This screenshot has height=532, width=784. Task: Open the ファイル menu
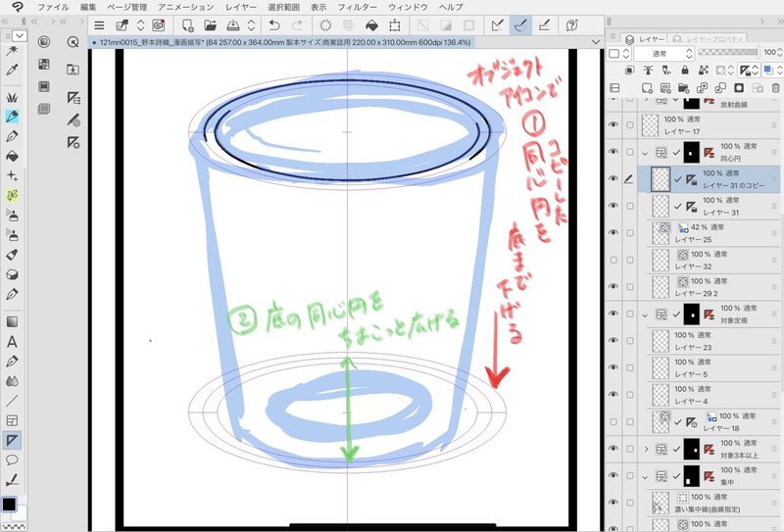[53, 7]
